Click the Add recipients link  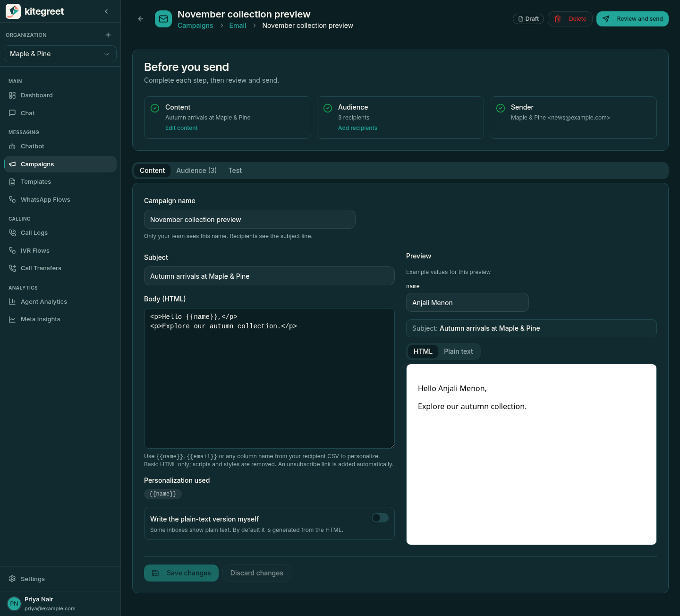(357, 128)
